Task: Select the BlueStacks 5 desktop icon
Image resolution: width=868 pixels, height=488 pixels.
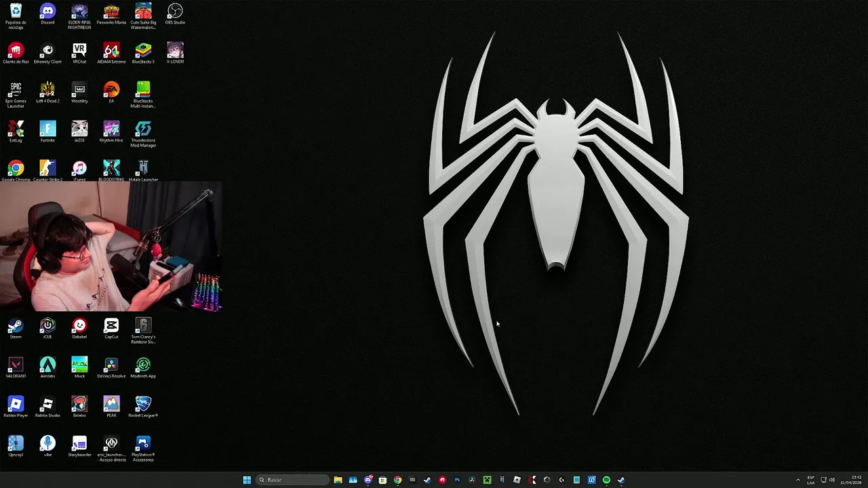Action: [x=143, y=53]
